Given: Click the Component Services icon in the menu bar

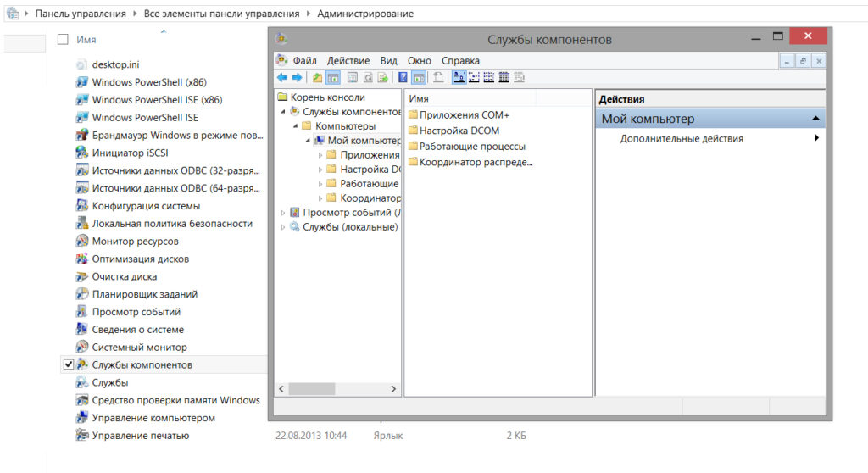Looking at the screenshot, I should pos(281,60).
